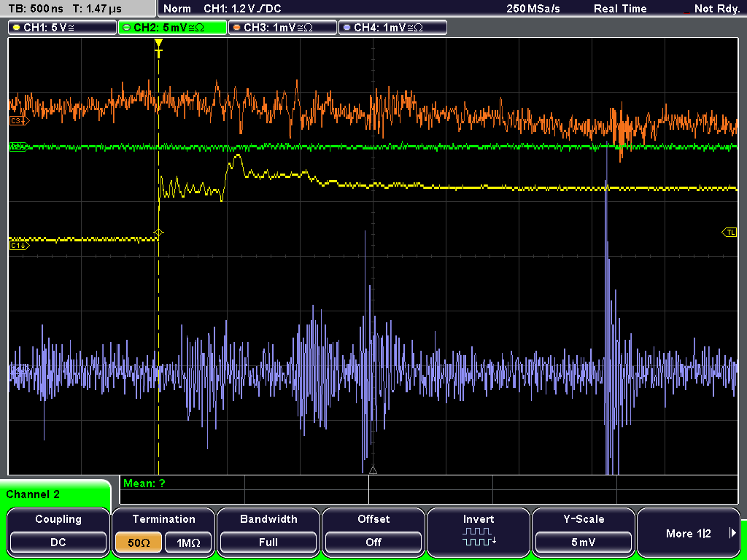Open the Bandwidth Full setting

click(x=268, y=542)
